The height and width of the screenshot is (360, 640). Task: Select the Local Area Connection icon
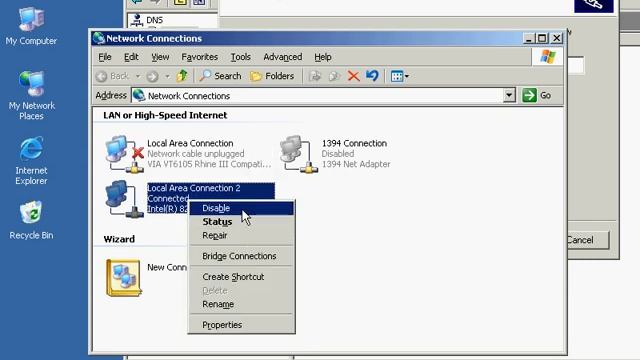coord(125,154)
